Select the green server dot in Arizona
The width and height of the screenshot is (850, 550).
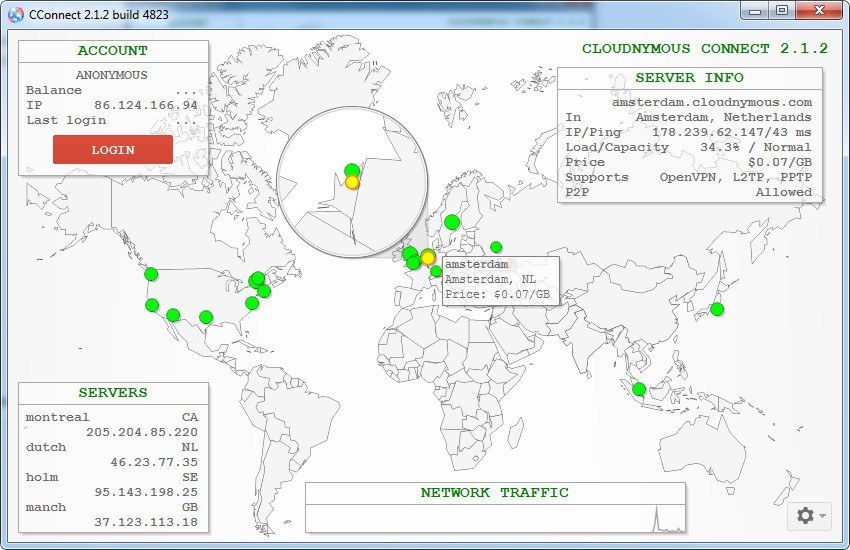(x=173, y=315)
